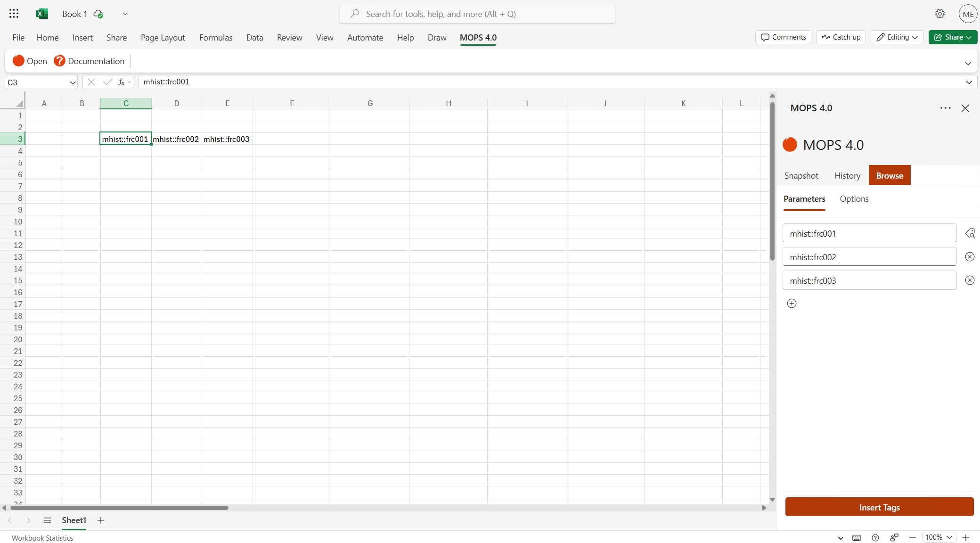Select the cell containing mhist::frc002
Image resolution: width=980 pixels, height=543 pixels.
pyautogui.click(x=176, y=139)
